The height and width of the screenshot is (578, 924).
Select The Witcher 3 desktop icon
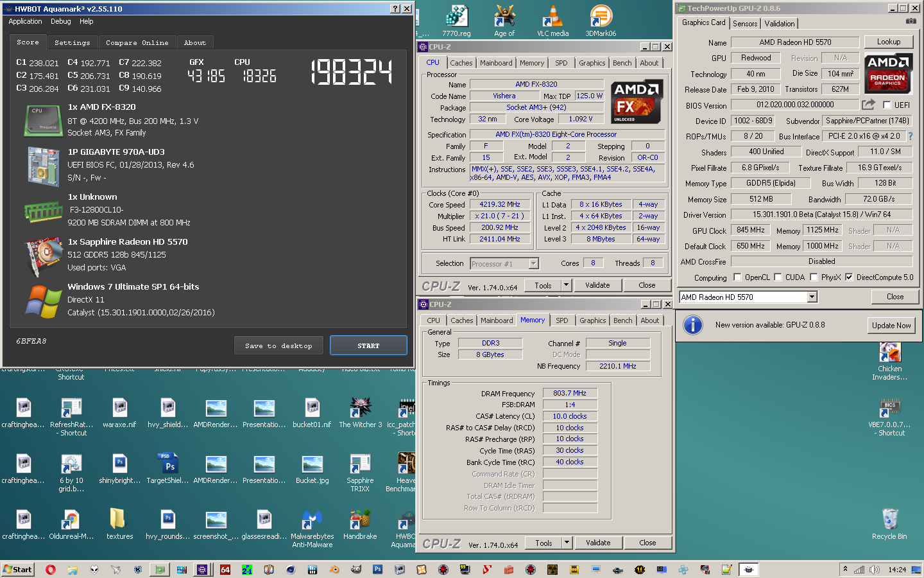click(x=360, y=413)
